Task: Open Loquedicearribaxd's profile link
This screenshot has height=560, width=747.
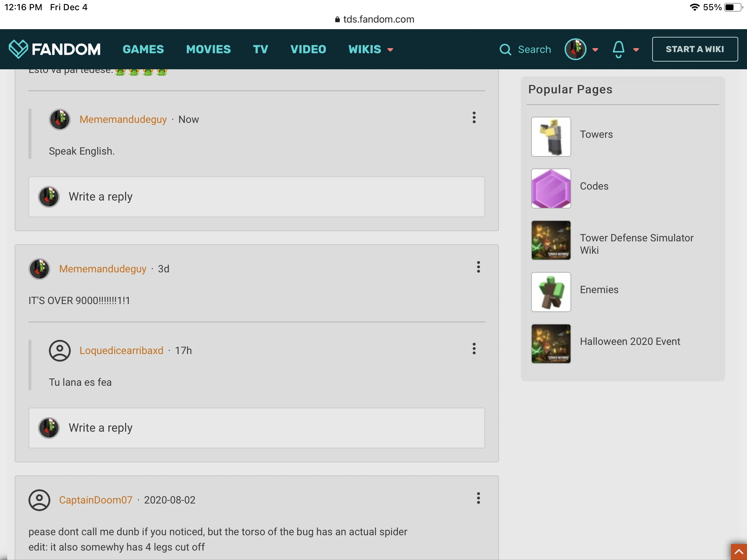Action: (x=121, y=350)
